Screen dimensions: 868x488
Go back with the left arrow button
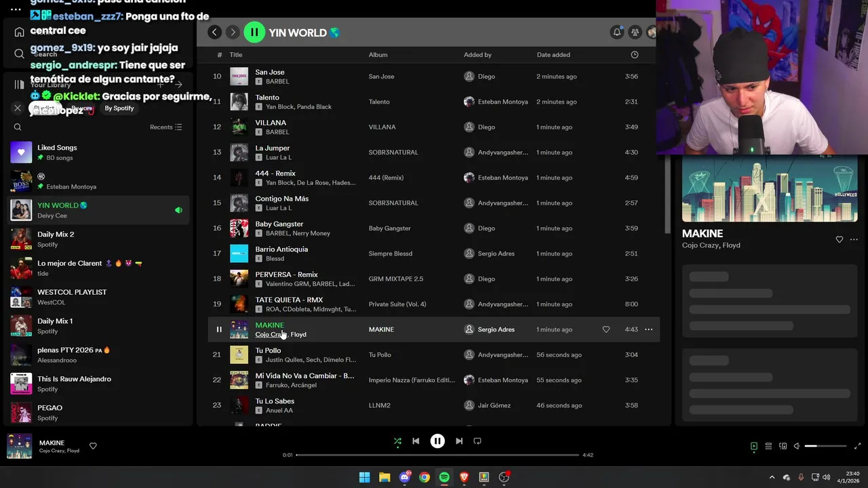point(214,32)
